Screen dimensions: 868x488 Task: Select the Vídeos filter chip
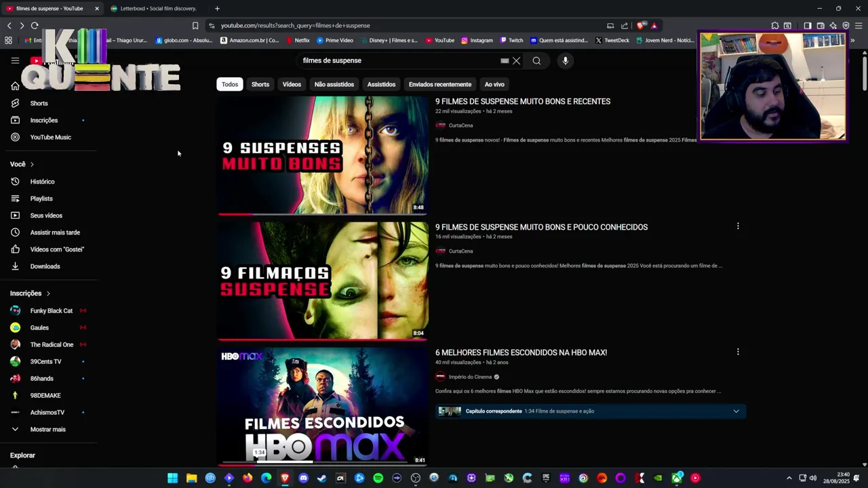coord(292,84)
